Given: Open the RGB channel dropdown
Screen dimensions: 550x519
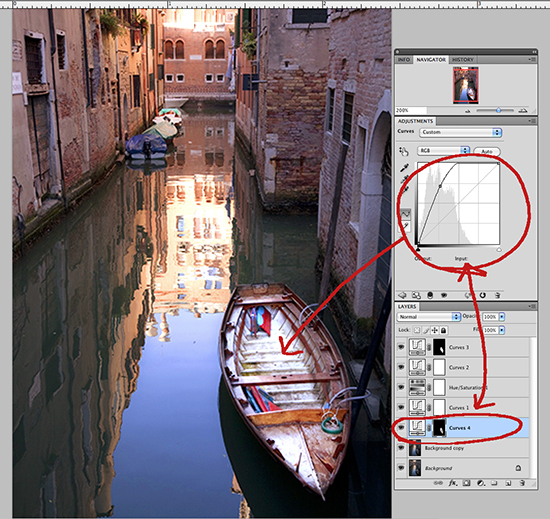Looking at the screenshot, I should pyautogui.click(x=443, y=150).
